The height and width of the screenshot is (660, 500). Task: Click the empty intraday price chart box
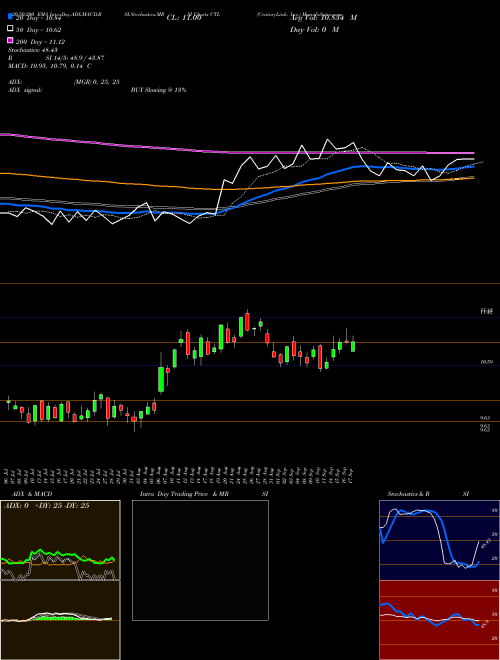pos(200,560)
